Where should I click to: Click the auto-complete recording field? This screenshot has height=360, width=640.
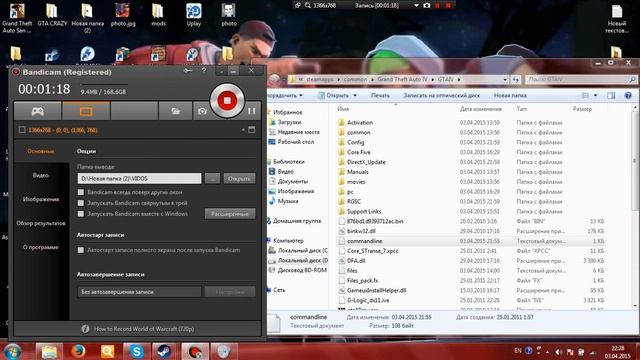pos(139,291)
